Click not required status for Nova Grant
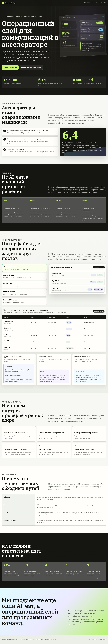108x644 pixels. [x=70, y=348]
